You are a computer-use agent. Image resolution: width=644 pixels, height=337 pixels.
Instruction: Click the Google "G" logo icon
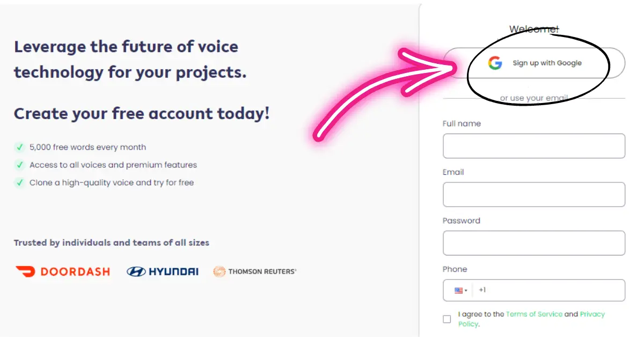coord(494,63)
